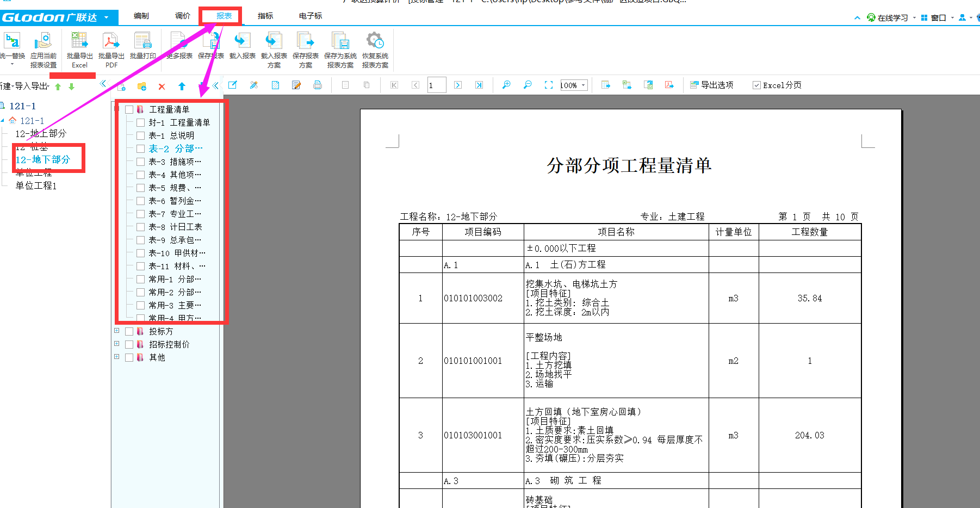Go to first page of preview
Screen dimensions: 980x508
pyautogui.click(x=394, y=85)
